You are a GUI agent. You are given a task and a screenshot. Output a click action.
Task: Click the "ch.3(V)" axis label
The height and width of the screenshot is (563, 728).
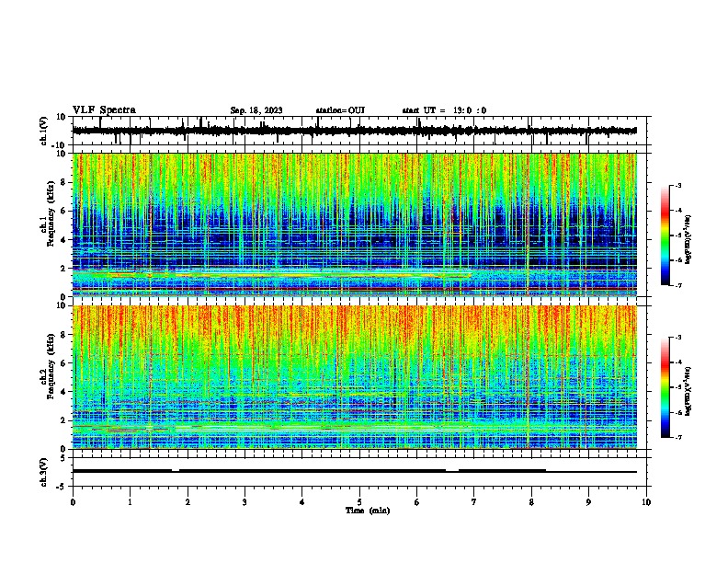pos(44,472)
